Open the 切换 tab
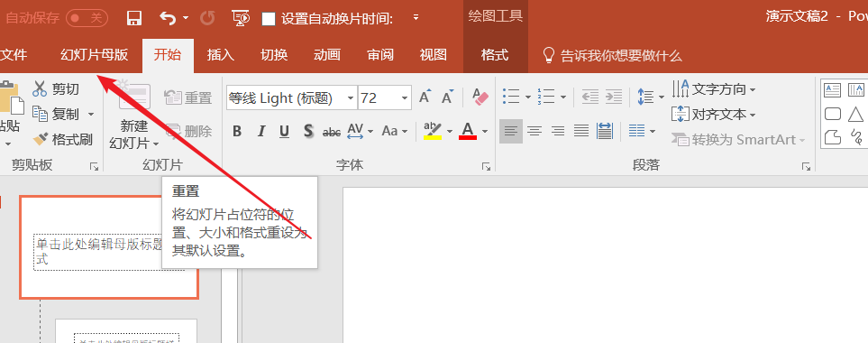This screenshot has width=868, height=343. (x=274, y=55)
